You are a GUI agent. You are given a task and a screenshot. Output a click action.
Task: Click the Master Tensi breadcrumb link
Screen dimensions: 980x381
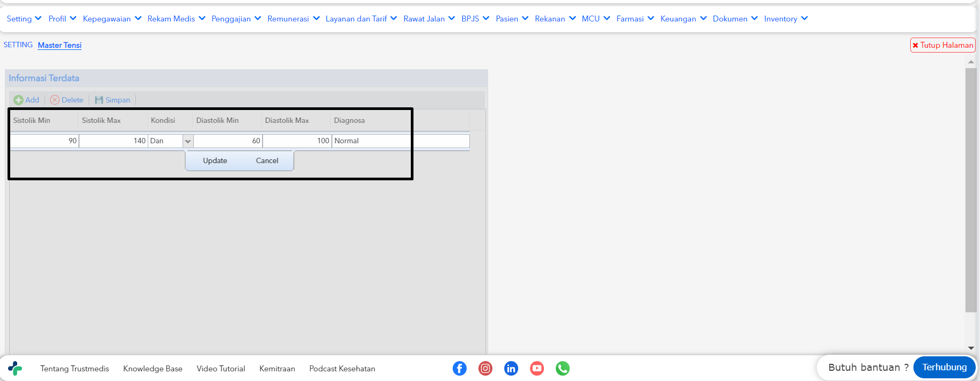(60, 45)
